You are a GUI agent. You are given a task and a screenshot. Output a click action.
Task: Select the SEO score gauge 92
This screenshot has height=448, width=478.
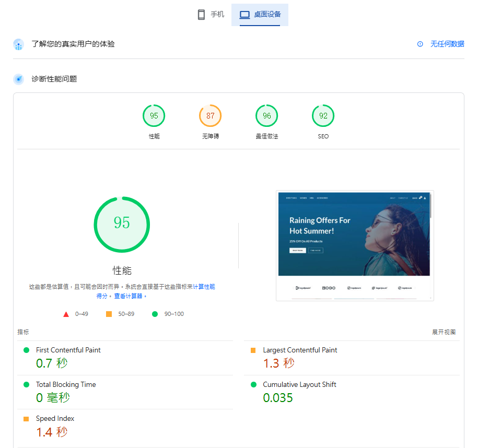pos(323,116)
